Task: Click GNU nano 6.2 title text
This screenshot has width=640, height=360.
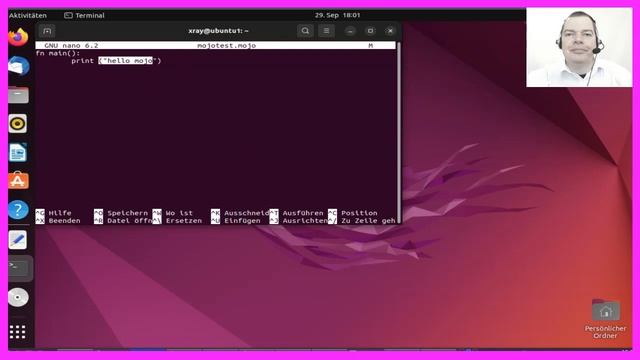Action: [71, 45]
